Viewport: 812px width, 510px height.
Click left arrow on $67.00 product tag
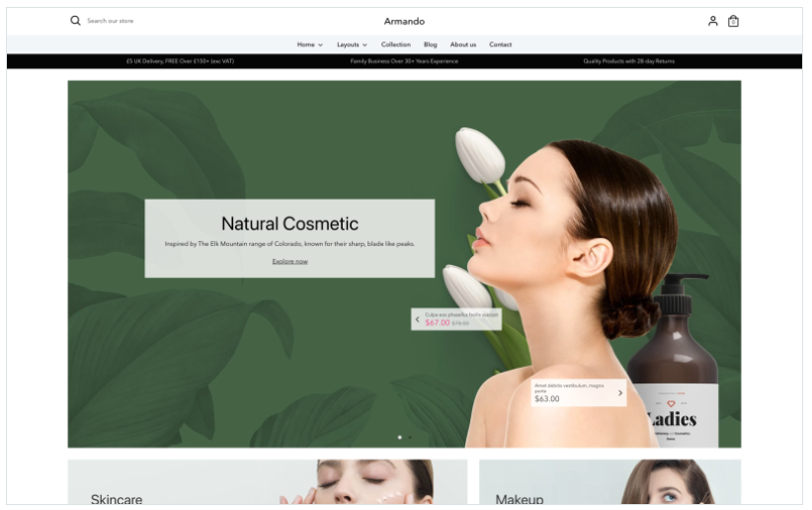point(417,319)
